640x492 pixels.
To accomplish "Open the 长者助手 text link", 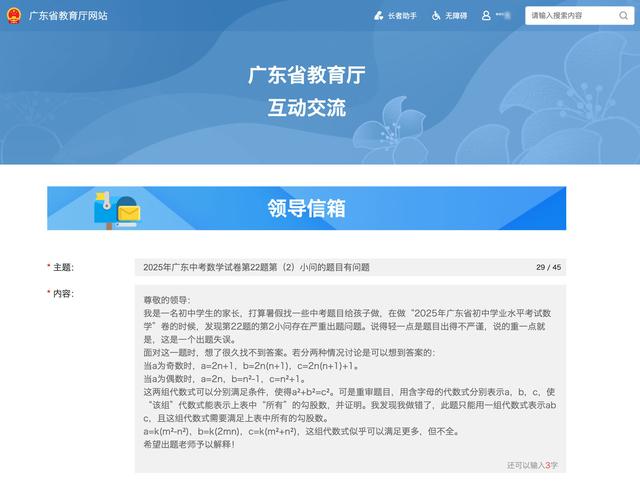I will coord(402,16).
